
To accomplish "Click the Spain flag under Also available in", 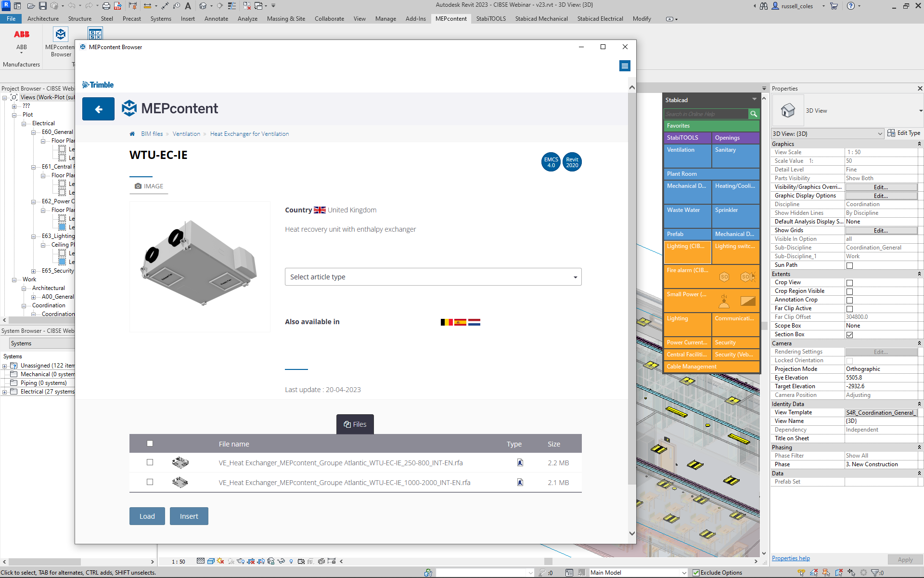I will click(460, 322).
